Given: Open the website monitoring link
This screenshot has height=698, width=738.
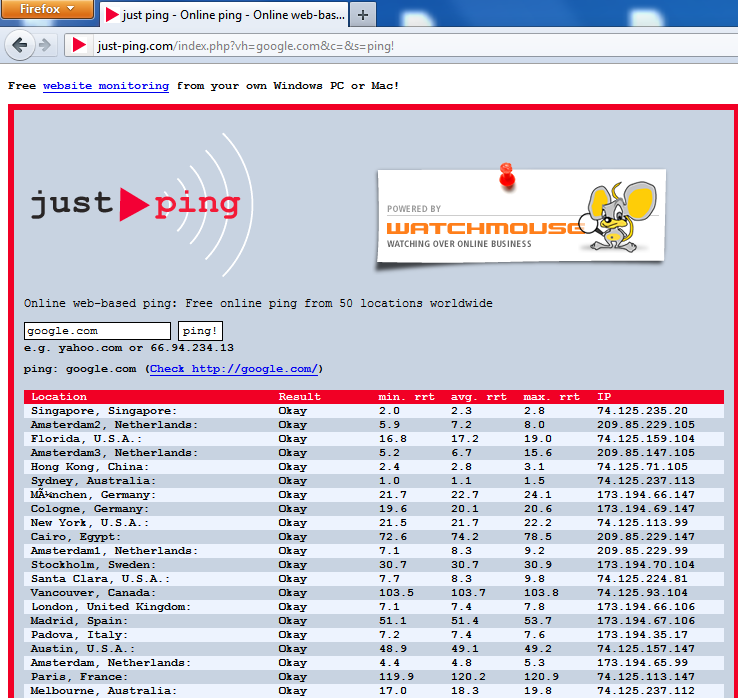Looking at the screenshot, I should pos(106,86).
